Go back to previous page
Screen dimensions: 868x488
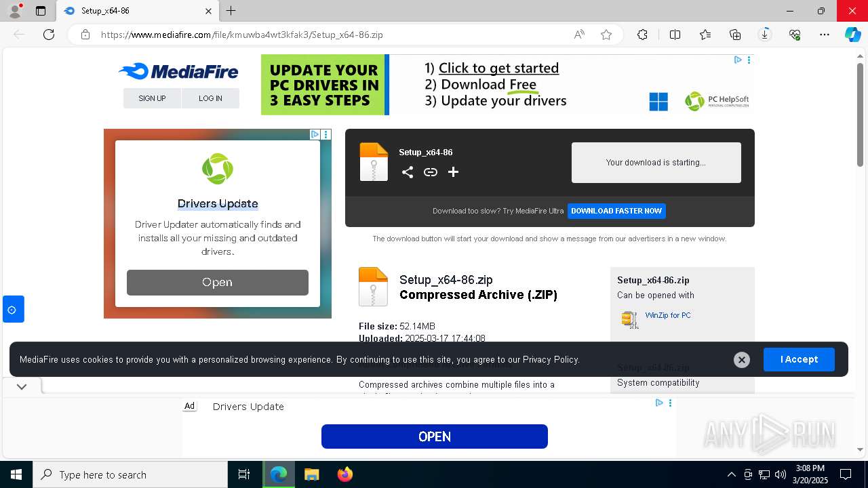(x=19, y=35)
